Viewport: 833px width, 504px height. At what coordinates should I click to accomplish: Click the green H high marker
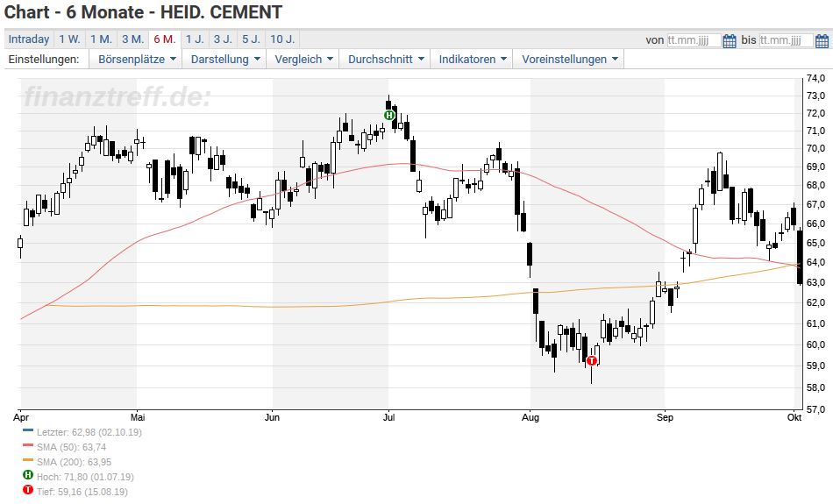[389, 115]
